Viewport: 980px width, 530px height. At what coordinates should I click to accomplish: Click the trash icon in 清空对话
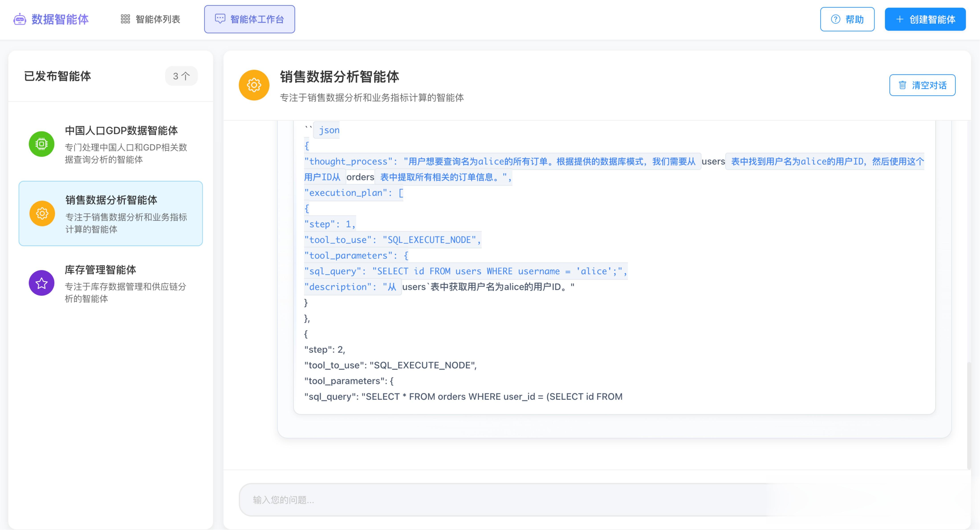point(902,85)
